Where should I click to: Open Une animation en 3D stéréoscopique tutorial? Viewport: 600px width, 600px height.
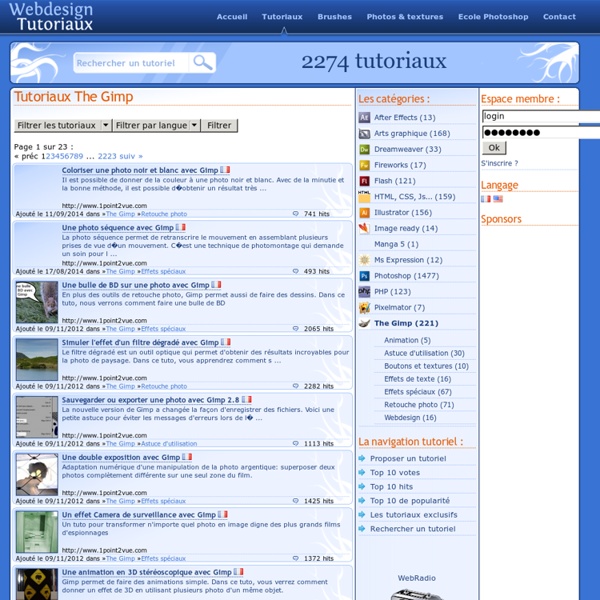pyautogui.click(x=147, y=572)
